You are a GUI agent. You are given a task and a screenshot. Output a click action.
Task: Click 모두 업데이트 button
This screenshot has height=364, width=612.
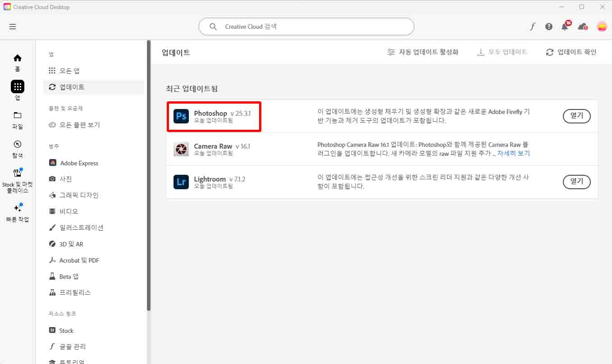(x=502, y=52)
